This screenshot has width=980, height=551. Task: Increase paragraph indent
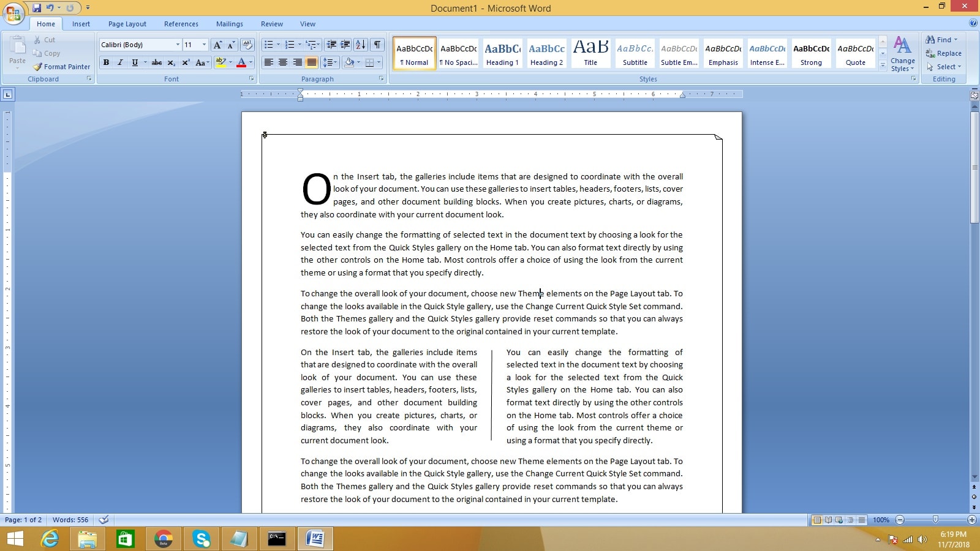pos(345,45)
